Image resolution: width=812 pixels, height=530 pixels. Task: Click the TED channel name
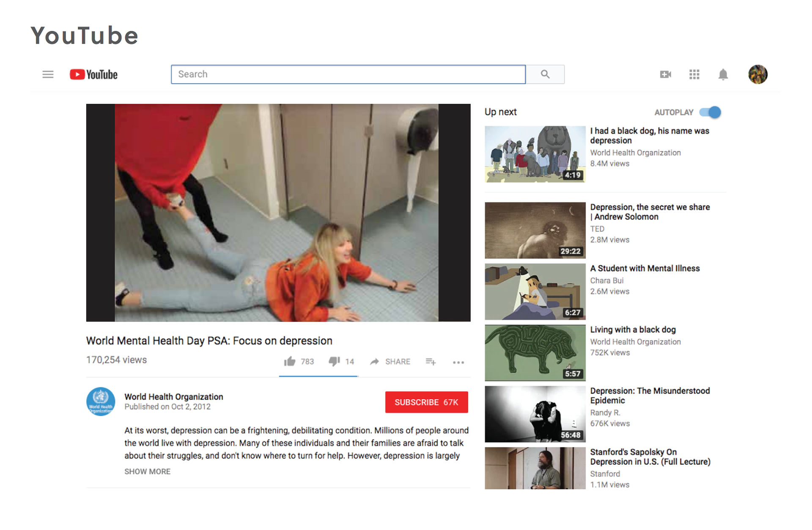(x=597, y=229)
